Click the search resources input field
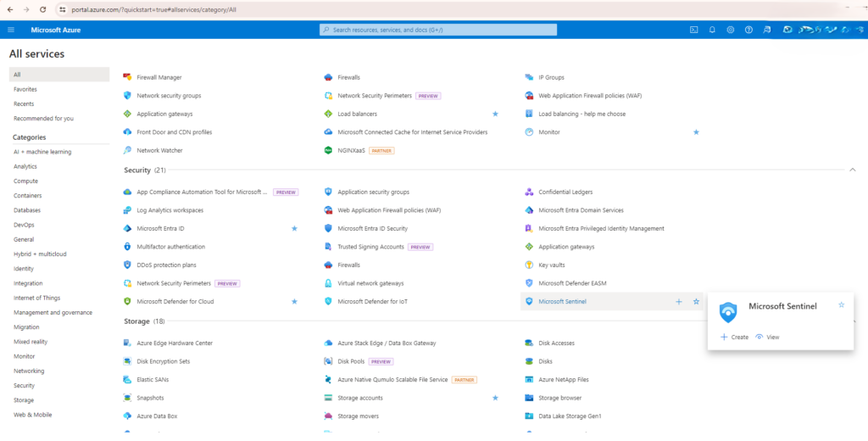Screen dimensions: 868x441 [438, 30]
